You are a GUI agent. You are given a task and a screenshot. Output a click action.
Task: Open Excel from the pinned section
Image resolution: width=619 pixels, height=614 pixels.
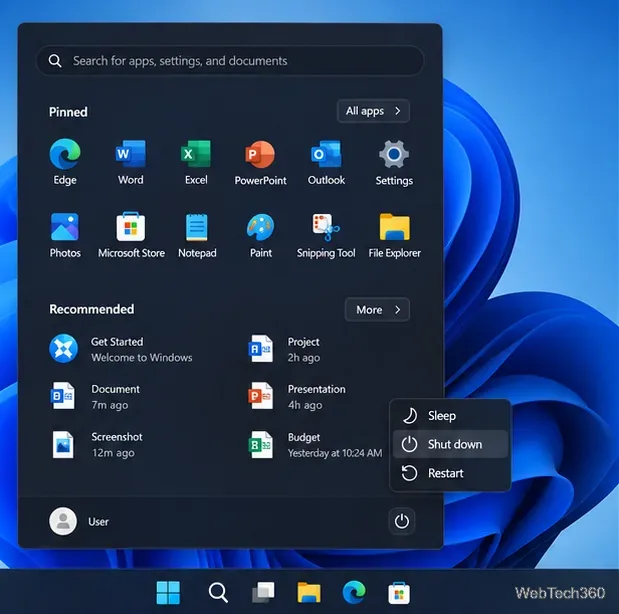(196, 161)
